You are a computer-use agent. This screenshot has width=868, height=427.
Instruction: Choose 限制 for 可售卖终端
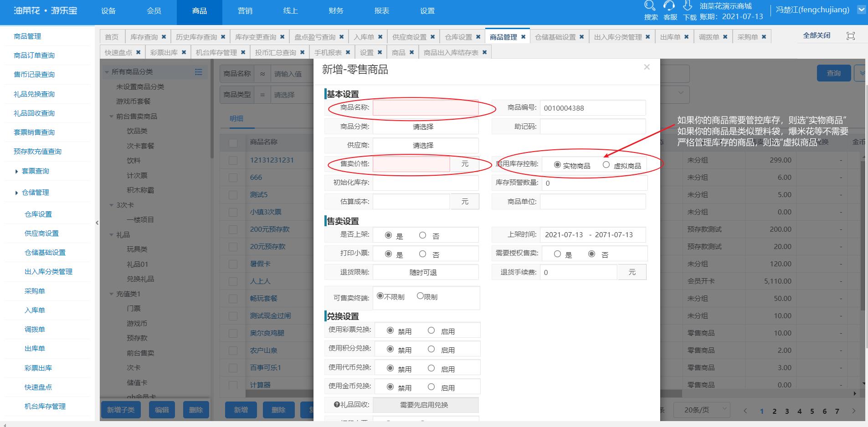(420, 296)
